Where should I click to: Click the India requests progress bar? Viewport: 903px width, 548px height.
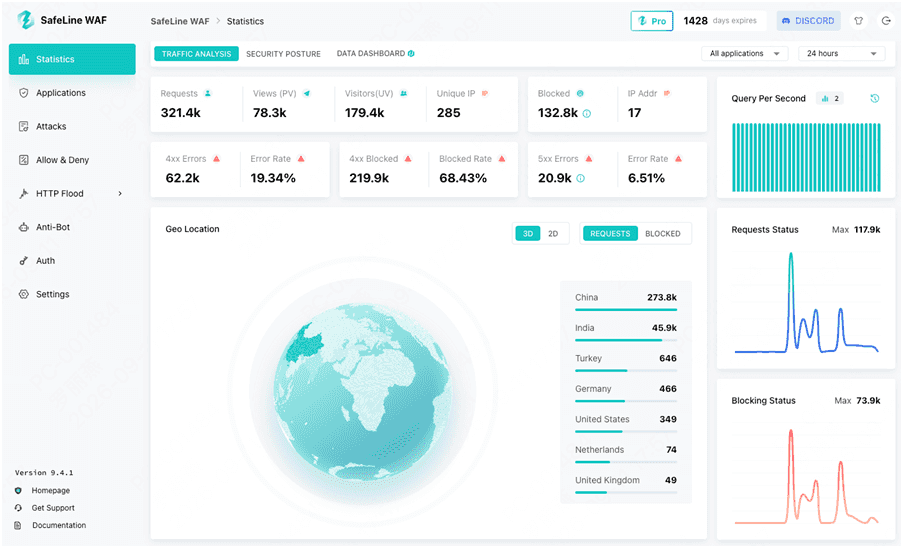coord(626,340)
